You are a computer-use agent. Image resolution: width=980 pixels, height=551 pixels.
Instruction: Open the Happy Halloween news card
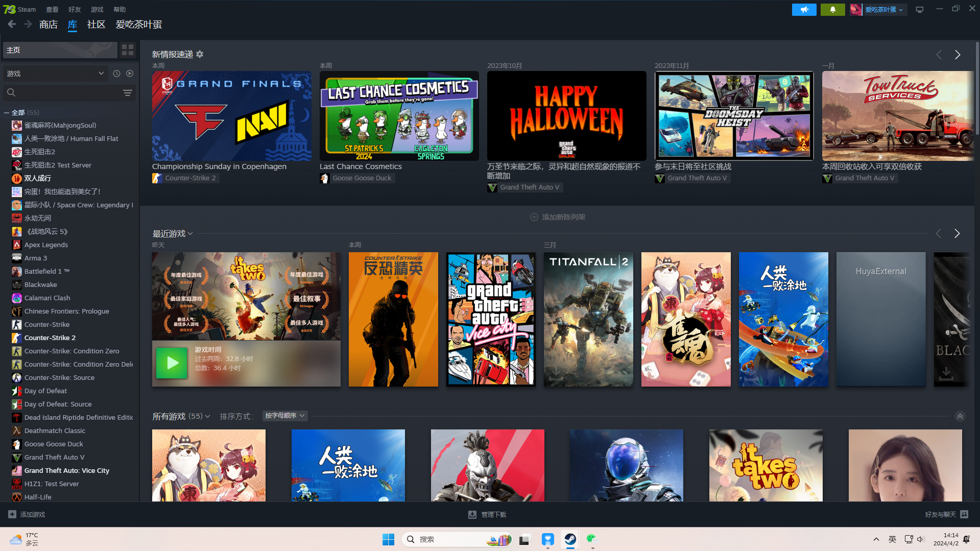click(566, 116)
